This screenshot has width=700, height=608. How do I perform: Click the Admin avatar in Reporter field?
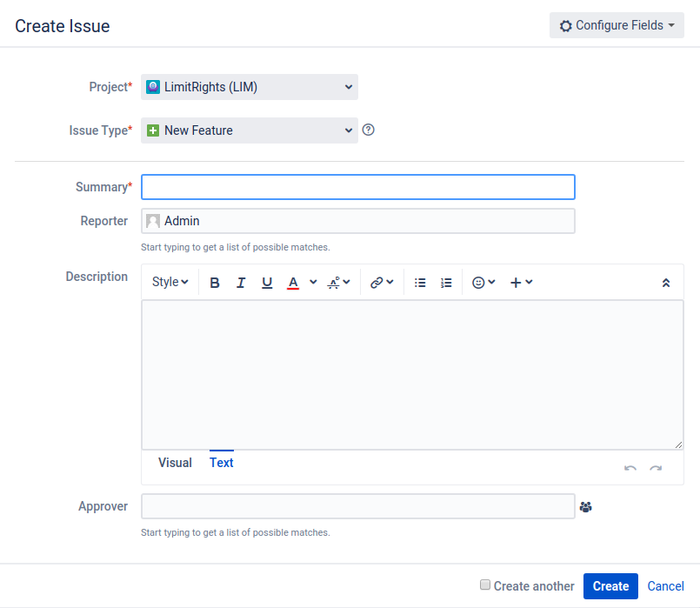(x=153, y=221)
